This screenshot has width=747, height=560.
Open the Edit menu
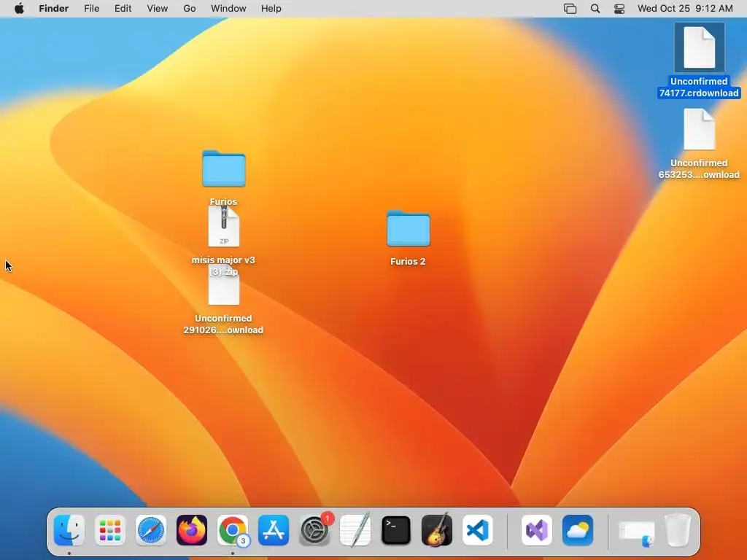click(x=123, y=9)
